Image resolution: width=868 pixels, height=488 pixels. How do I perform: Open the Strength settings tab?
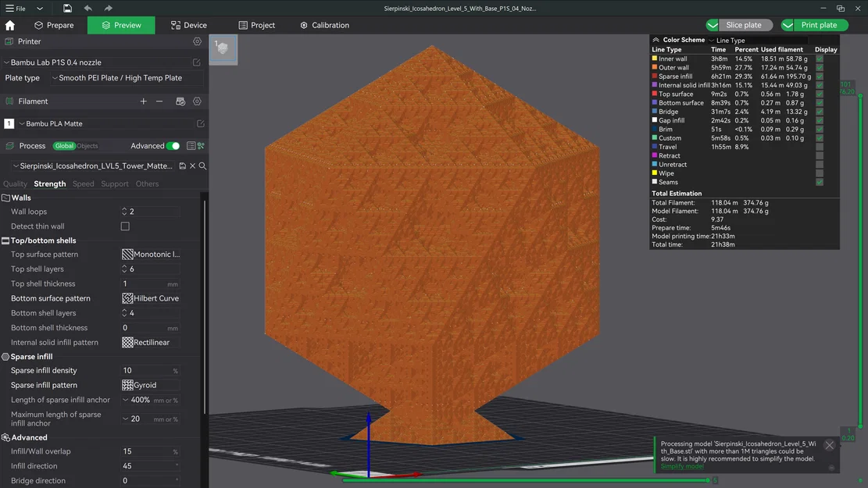tap(49, 183)
